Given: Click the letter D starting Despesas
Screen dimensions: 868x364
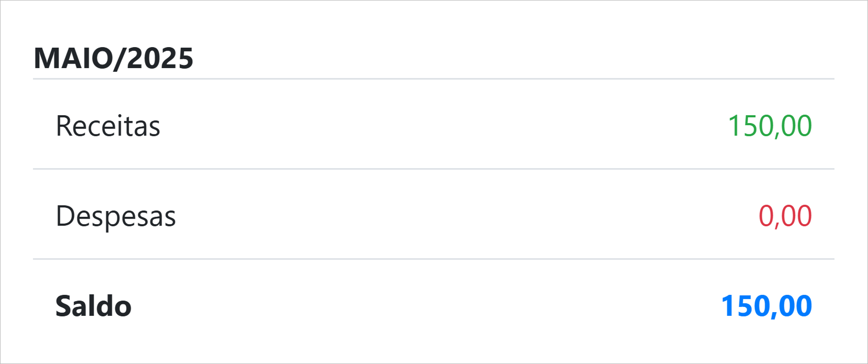Looking at the screenshot, I should (65, 216).
